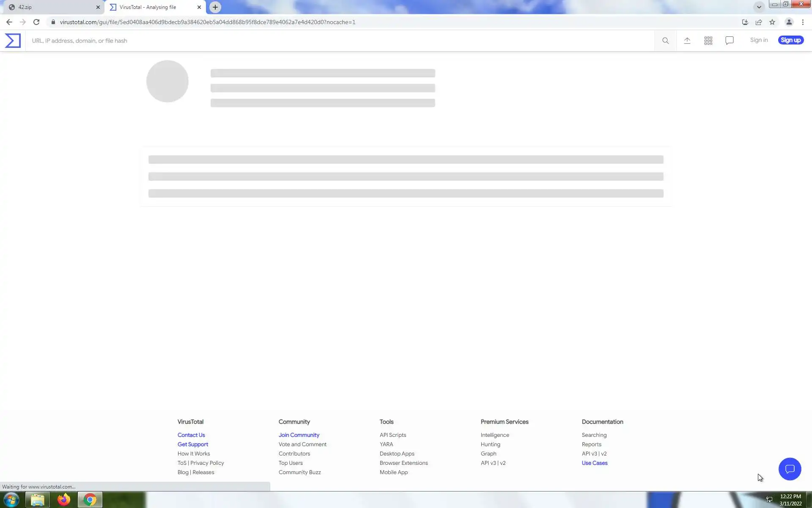Click the upload file arrow icon
The width and height of the screenshot is (812, 508).
click(x=687, y=41)
